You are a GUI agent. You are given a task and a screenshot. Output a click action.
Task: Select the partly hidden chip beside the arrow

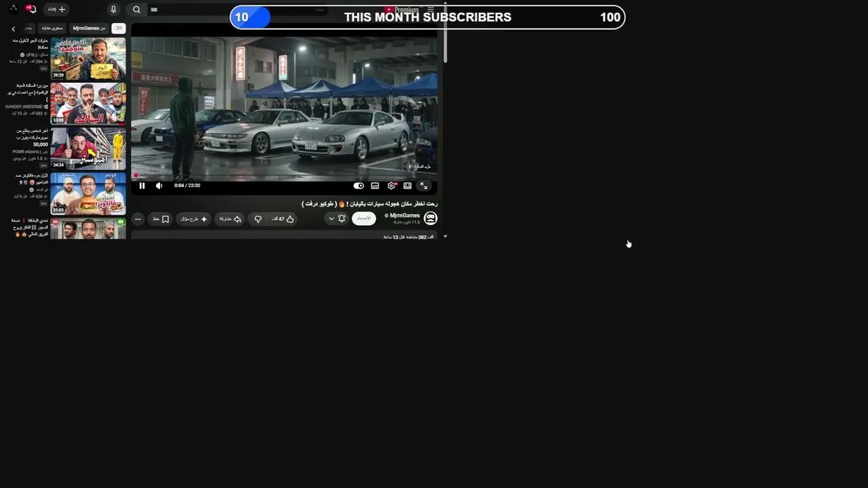tap(28, 28)
